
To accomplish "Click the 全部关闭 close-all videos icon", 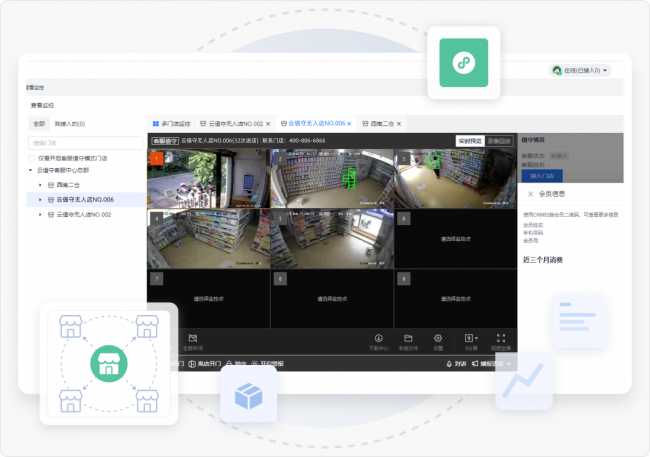I will 193,339.
